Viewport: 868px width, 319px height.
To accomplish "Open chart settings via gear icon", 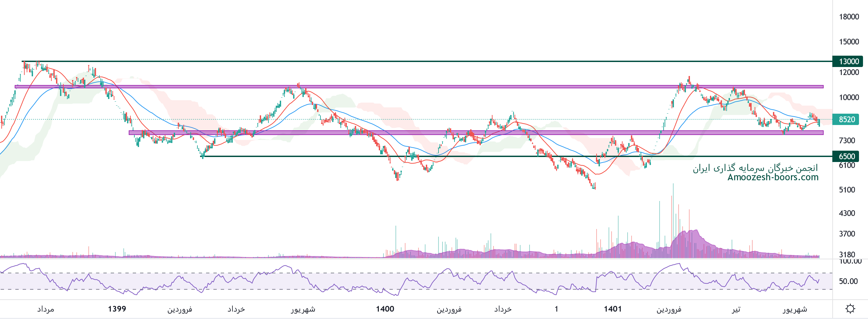I will click(850, 309).
